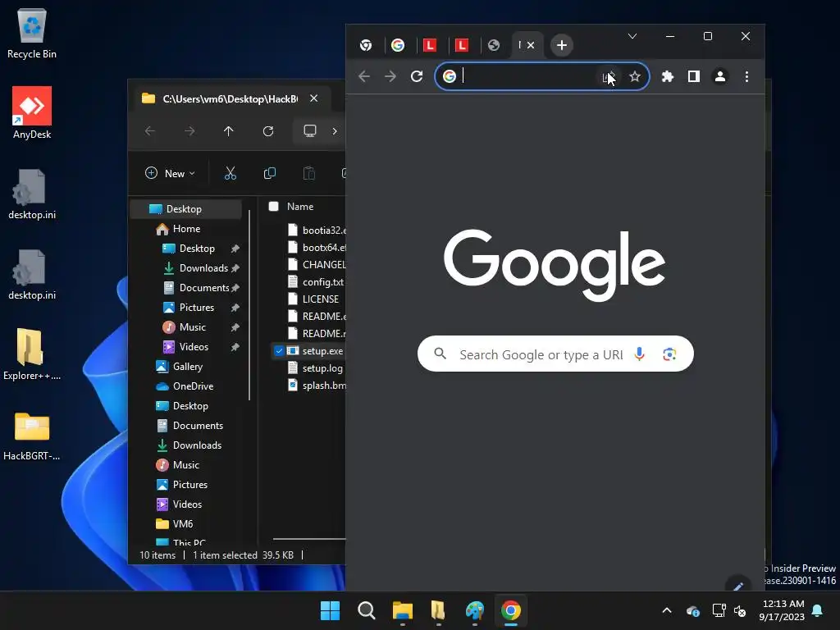The image size is (840, 630).
Task: Open the notifications bell
Action: 818,610
